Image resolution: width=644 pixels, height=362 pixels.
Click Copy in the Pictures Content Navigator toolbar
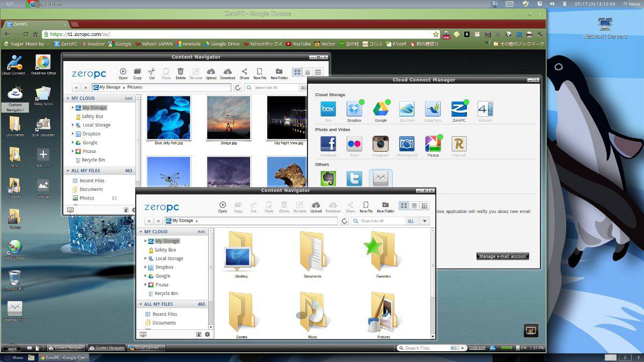point(137,73)
